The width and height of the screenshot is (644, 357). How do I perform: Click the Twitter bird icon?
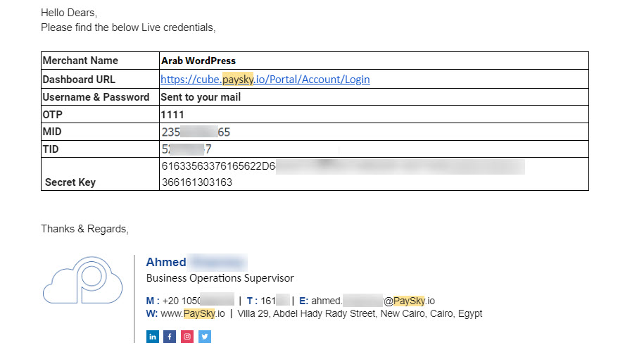pyautogui.click(x=204, y=337)
